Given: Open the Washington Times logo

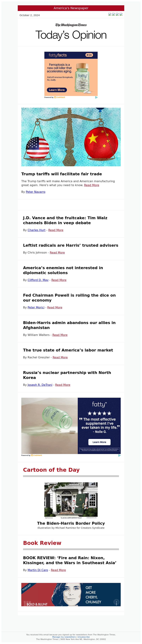Looking at the screenshot, I should click(x=71, y=25).
